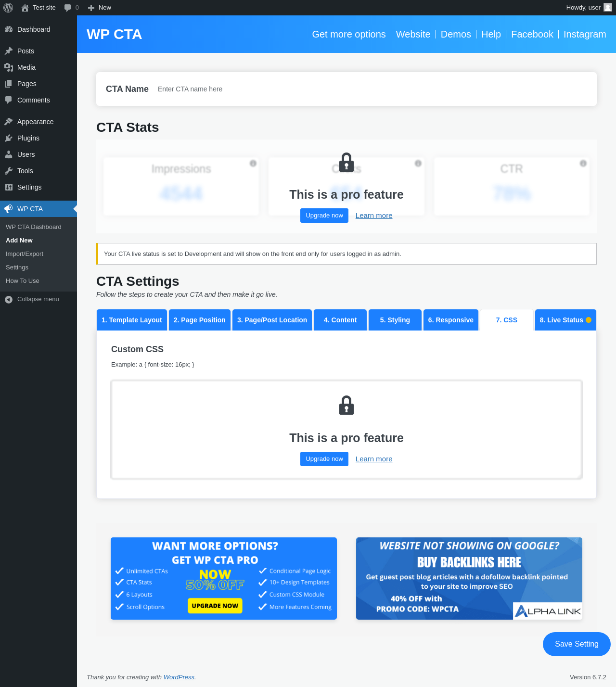The height and width of the screenshot is (687, 616).
Task: Click the info icon on Impressions card
Action: click(253, 164)
